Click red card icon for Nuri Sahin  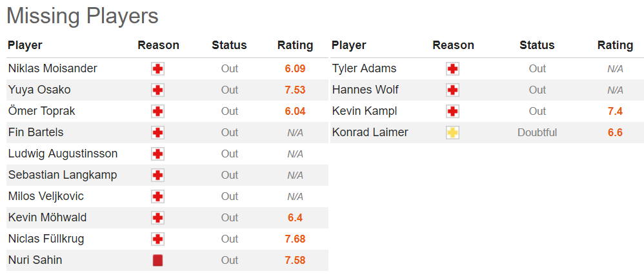[x=157, y=261]
